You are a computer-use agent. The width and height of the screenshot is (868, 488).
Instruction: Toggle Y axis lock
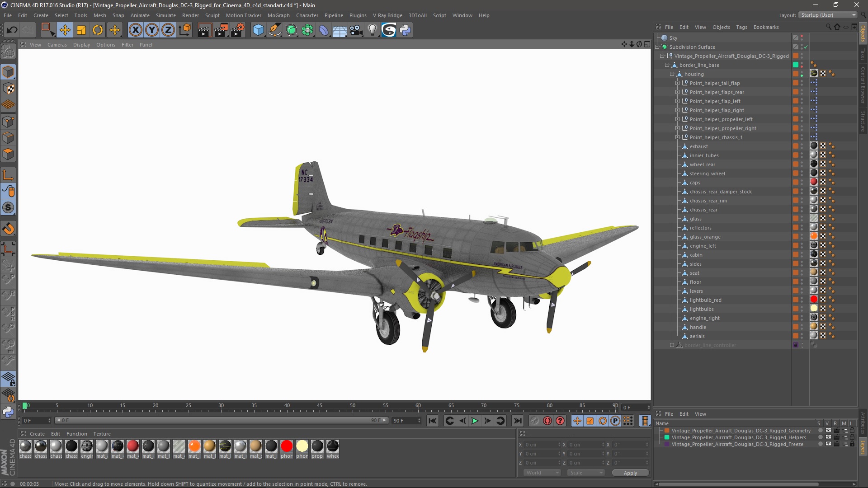(x=151, y=30)
